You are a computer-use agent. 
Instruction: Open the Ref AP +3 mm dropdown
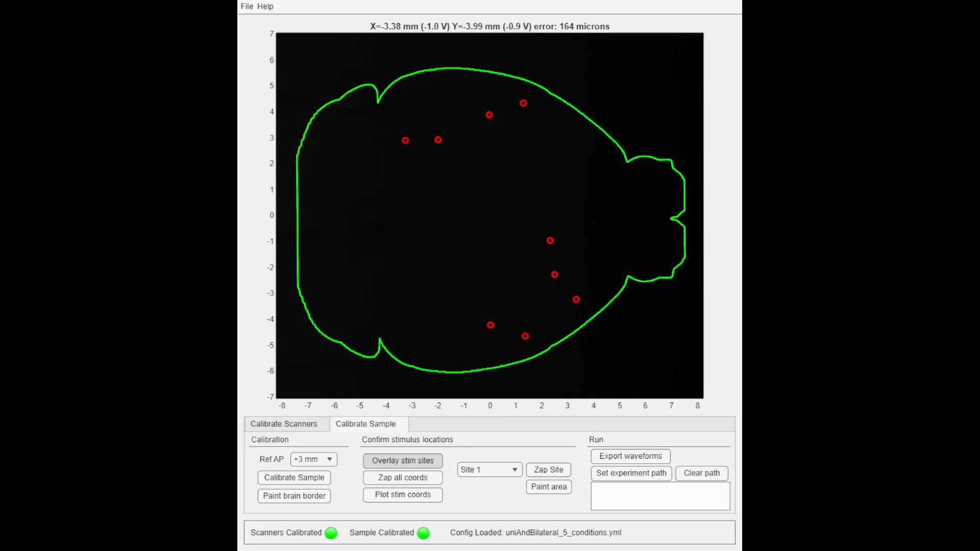pyautogui.click(x=313, y=459)
